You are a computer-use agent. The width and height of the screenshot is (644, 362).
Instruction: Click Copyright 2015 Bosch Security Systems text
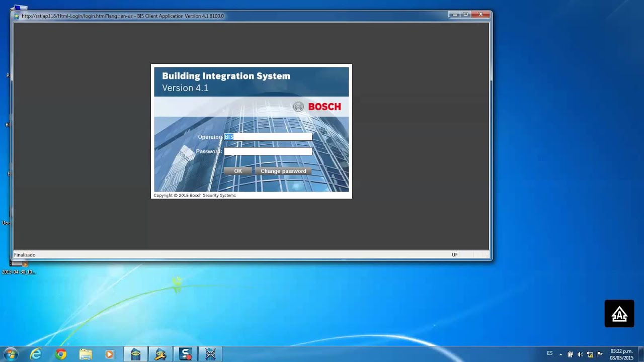click(195, 195)
